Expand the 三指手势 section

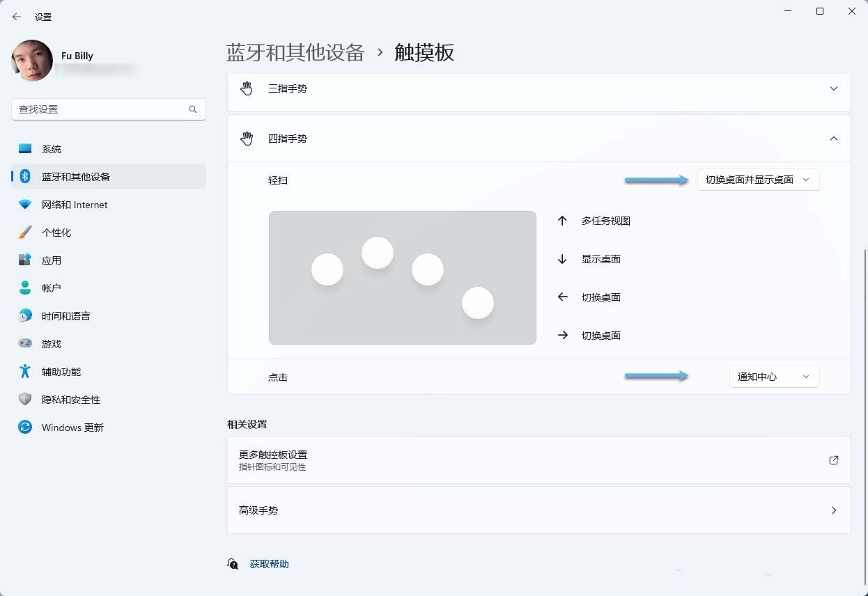coord(833,88)
